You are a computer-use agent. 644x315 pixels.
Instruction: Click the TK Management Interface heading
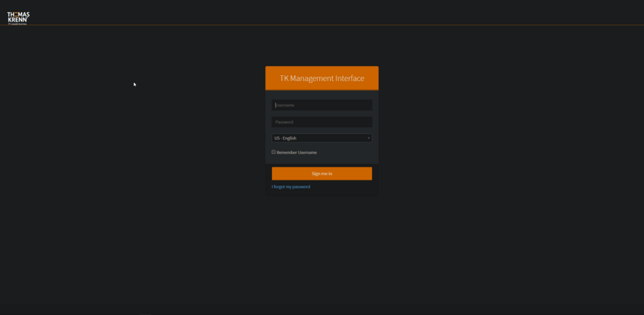(x=322, y=78)
